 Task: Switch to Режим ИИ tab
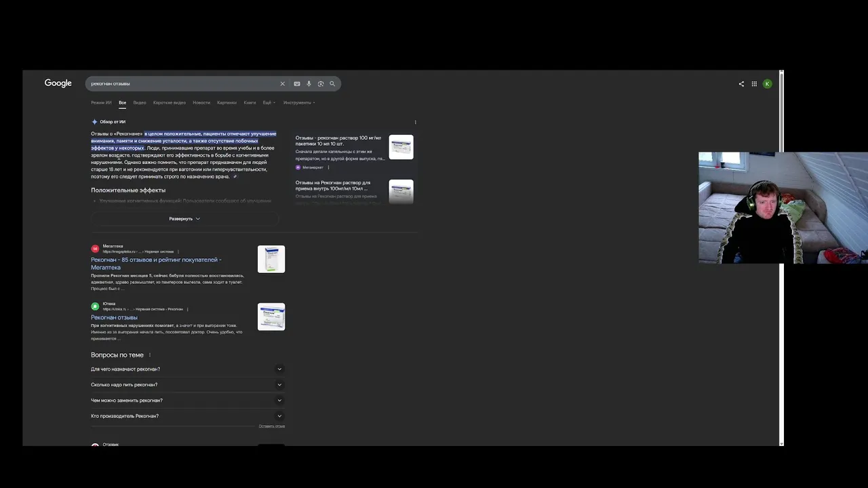tap(101, 103)
